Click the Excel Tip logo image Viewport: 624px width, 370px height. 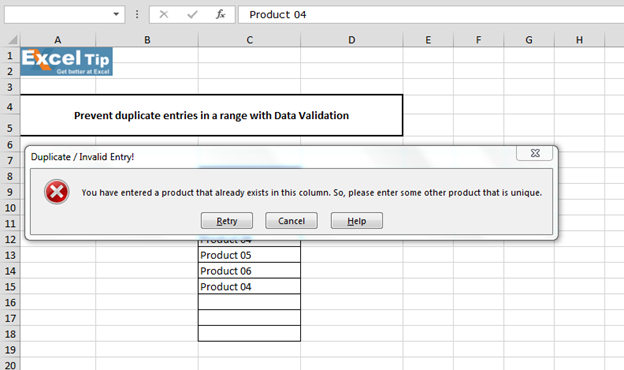[66, 62]
